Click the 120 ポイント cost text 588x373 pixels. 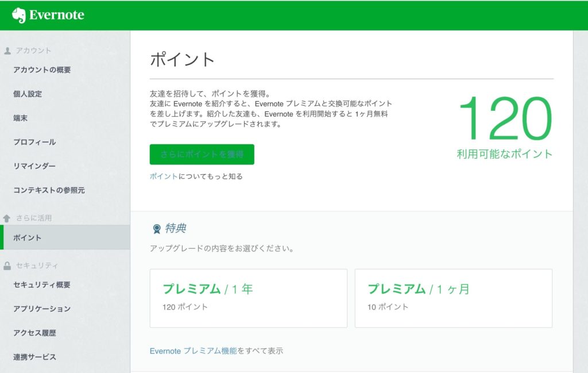[x=185, y=307]
